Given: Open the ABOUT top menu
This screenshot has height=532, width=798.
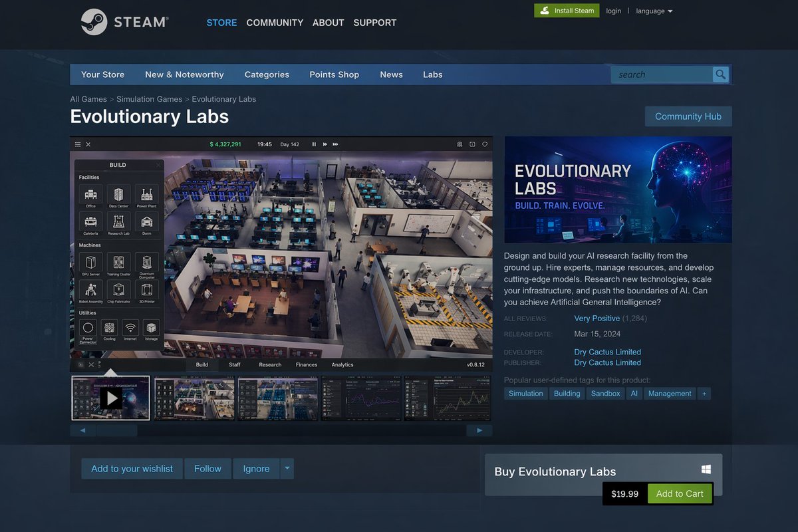Looking at the screenshot, I should click(x=328, y=23).
